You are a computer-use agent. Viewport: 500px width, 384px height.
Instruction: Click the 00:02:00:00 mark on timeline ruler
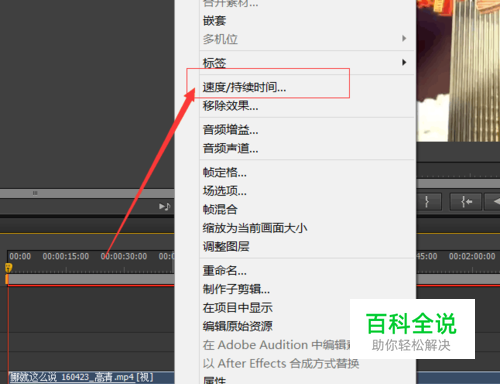(472, 256)
